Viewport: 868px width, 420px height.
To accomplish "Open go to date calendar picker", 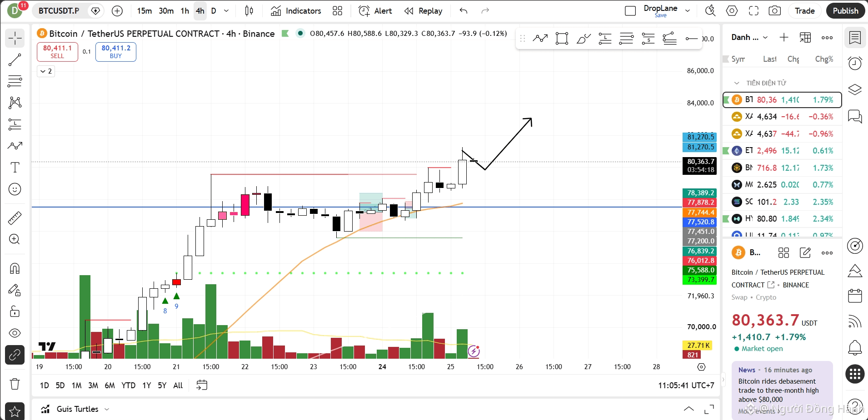I will coord(202,385).
